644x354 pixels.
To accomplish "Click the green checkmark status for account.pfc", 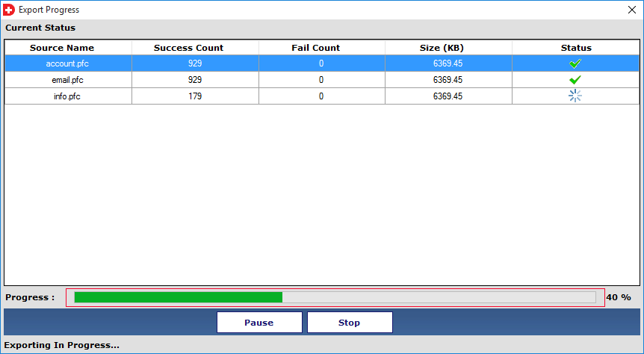I will point(575,63).
